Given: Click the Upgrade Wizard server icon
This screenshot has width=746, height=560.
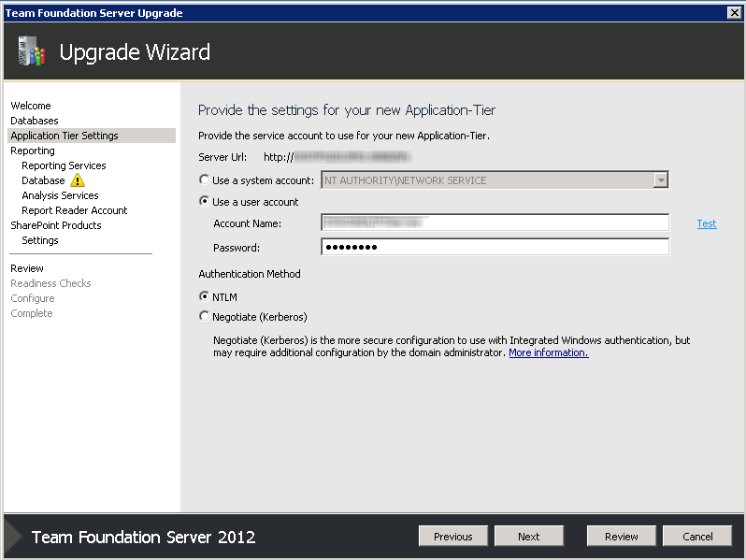Looking at the screenshot, I should pyautogui.click(x=32, y=50).
